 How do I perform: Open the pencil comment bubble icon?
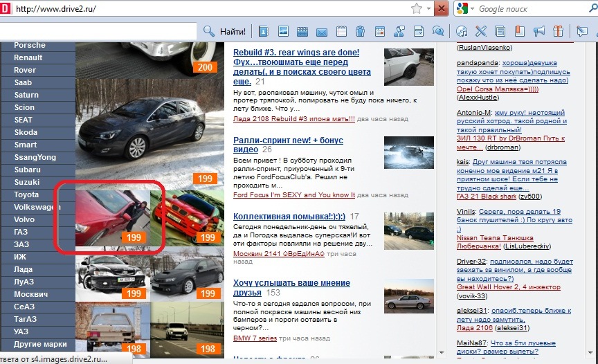point(582,31)
